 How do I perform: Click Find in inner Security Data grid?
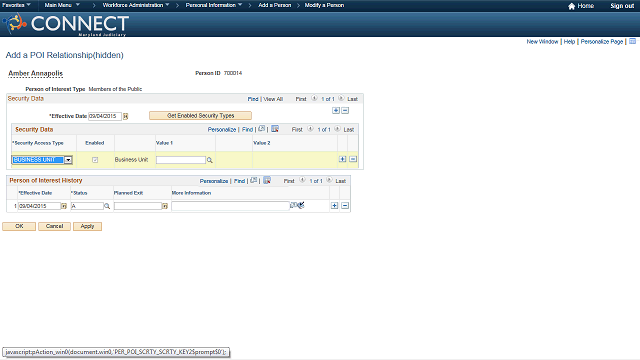(247, 129)
